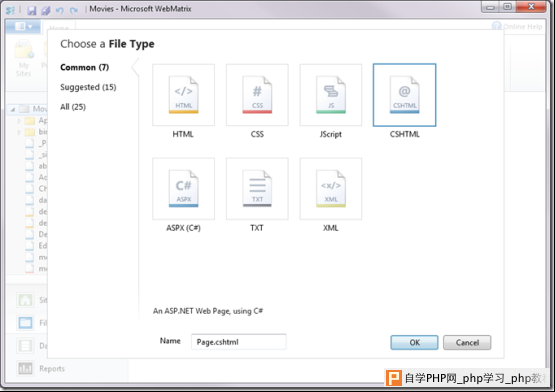The height and width of the screenshot is (392, 555).
Task: Click into the Name input field
Action: [x=239, y=342]
